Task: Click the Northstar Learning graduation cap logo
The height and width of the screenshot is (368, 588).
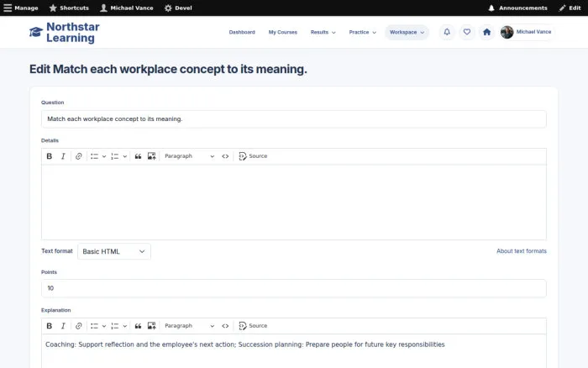Action: point(36,32)
